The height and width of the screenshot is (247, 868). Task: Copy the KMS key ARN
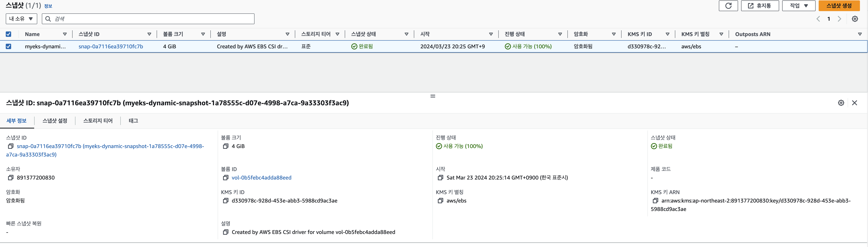(x=655, y=201)
